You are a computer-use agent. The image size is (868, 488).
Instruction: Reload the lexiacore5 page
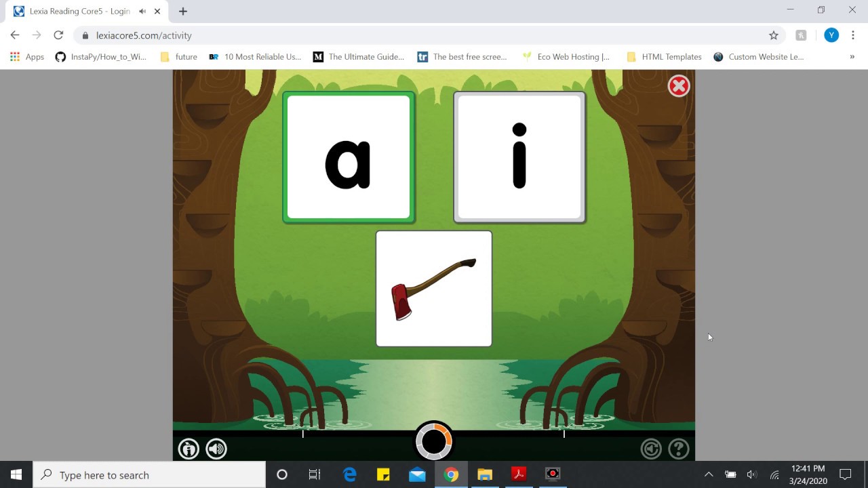coord(58,35)
